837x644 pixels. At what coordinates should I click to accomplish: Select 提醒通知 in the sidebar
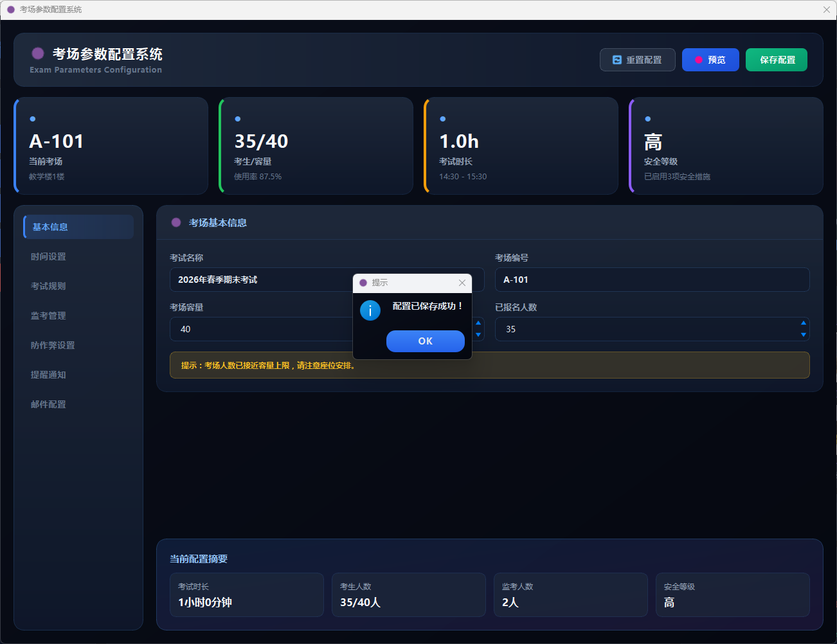point(78,375)
